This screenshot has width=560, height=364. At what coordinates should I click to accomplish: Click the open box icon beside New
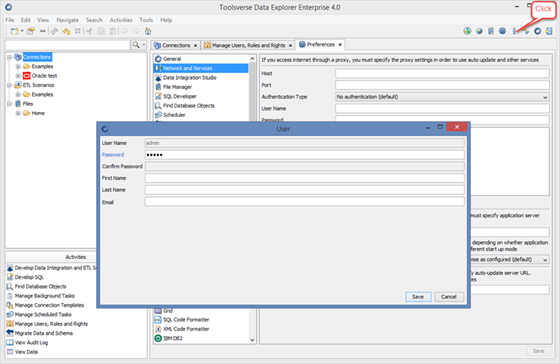tap(31, 31)
